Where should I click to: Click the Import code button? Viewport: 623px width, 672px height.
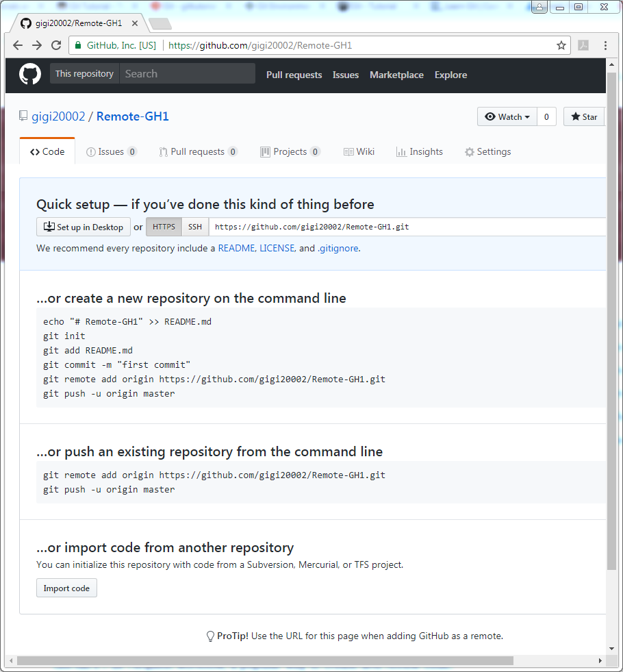click(66, 588)
